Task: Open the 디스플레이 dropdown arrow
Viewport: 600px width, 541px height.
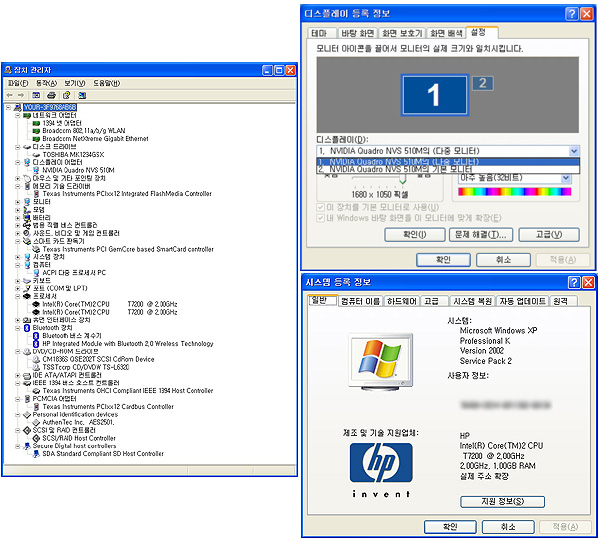Action: pos(574,151)
